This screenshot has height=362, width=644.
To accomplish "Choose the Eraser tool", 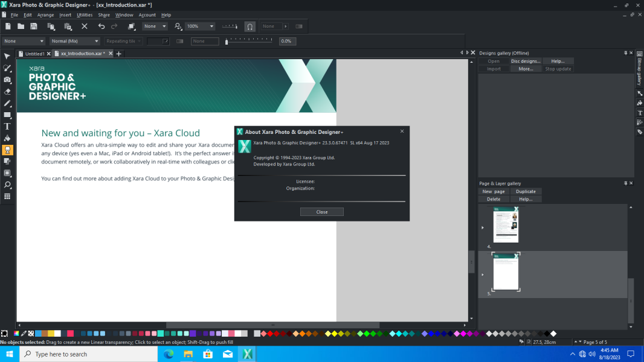I will point(7,92).
